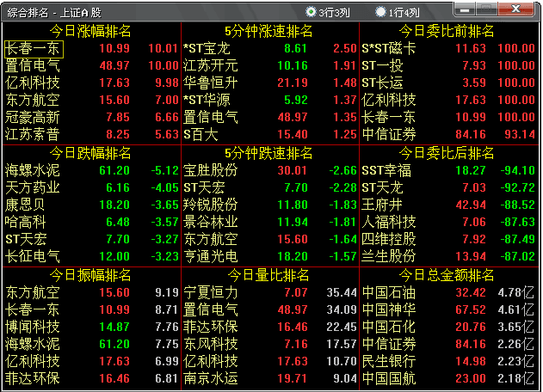Select 中国石油 stock row
The height and width of the screenshot is (392, 543).
point(449,292)
